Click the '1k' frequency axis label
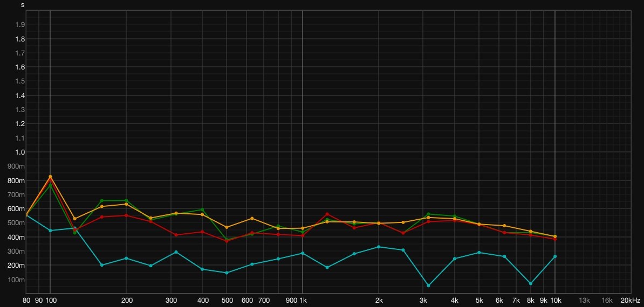 (303, 301)
